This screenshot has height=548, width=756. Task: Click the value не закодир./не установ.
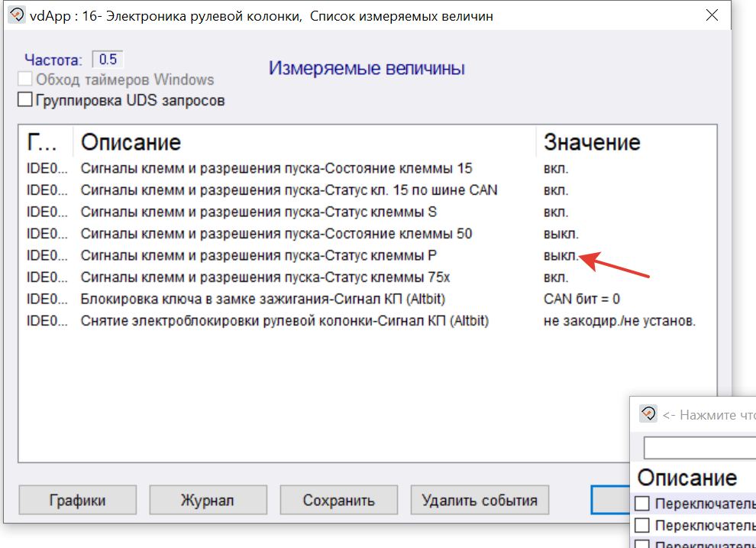[619, 321]
